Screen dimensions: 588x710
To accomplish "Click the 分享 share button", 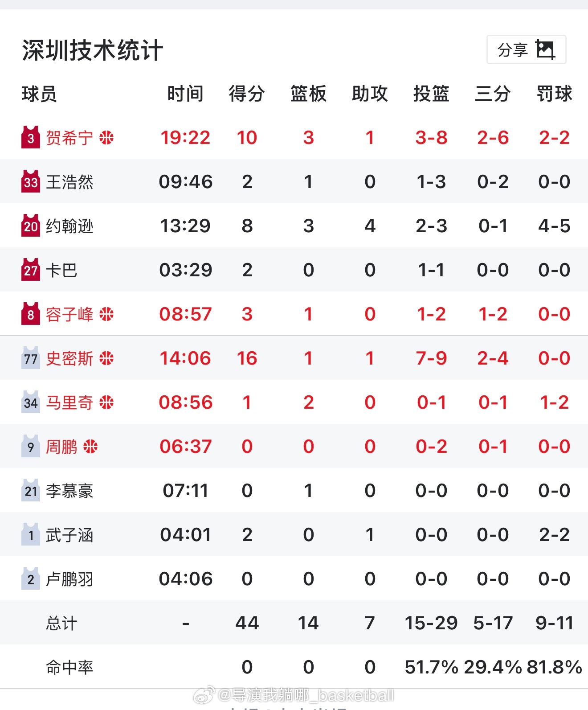I will pyautogui.click(x=526, y=49).
